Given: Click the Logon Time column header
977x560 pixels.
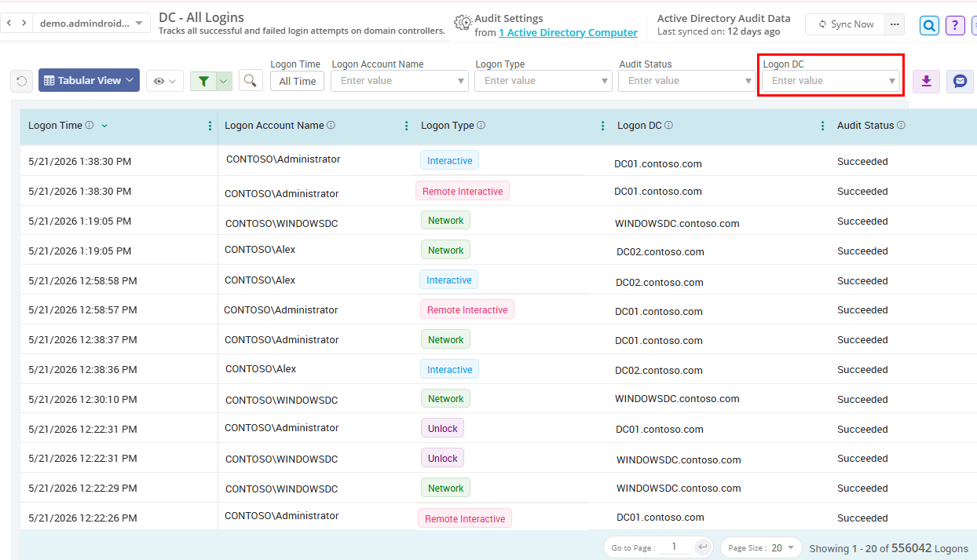Looking at the screenshot, I should [x=55, y=125].
